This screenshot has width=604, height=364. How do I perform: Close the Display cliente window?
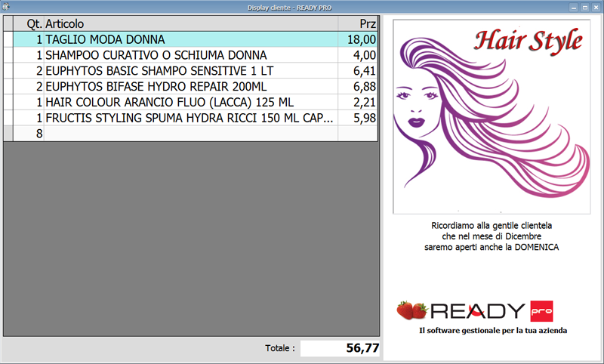(x=596, y=8)
